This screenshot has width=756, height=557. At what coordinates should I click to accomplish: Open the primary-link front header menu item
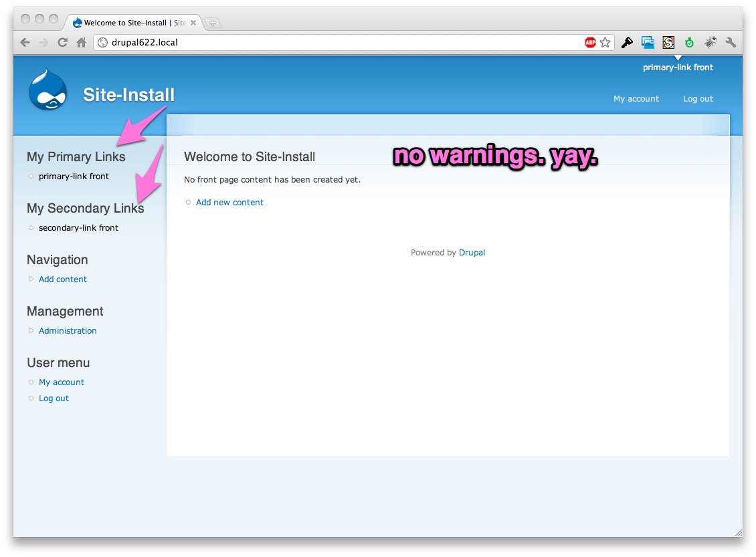tap(678, 68)
